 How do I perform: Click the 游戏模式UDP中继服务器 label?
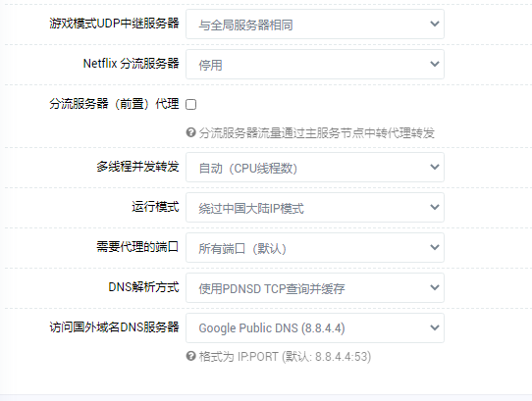pos(114,24)
